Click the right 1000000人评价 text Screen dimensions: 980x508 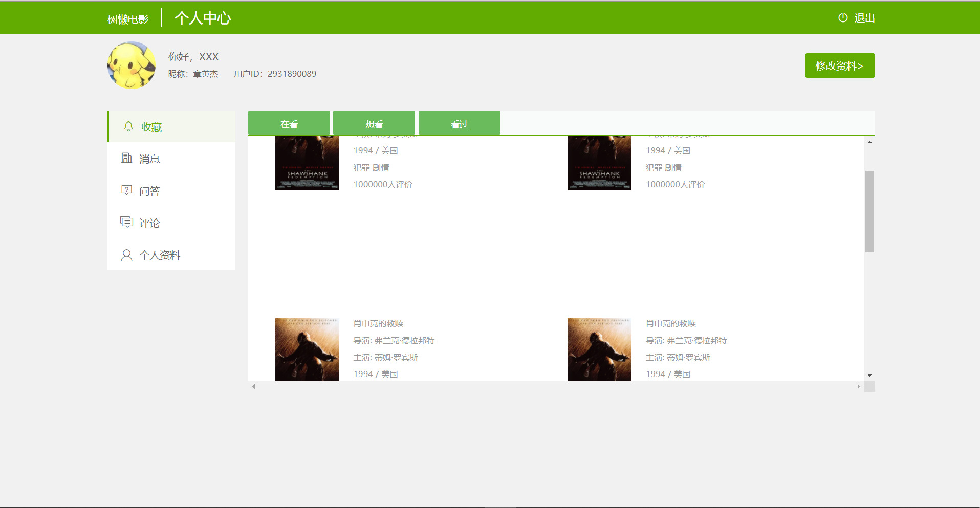coord(675,184)
